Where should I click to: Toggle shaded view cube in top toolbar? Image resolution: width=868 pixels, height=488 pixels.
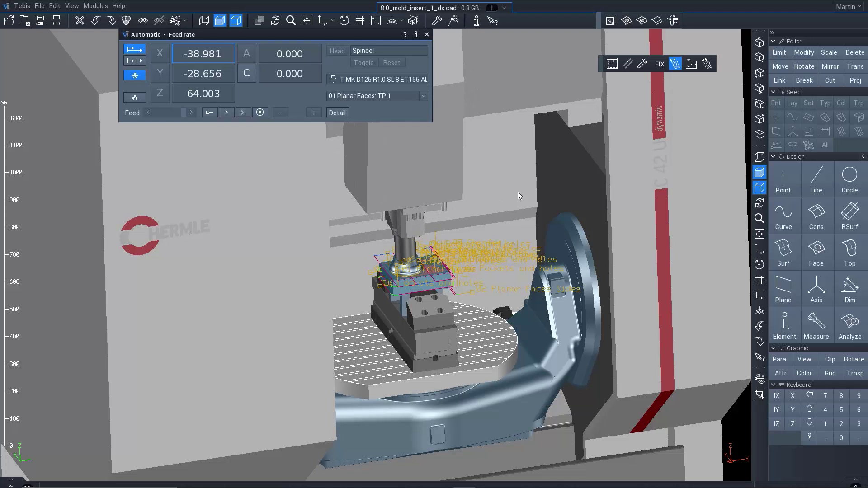click(x=220, y=21)
